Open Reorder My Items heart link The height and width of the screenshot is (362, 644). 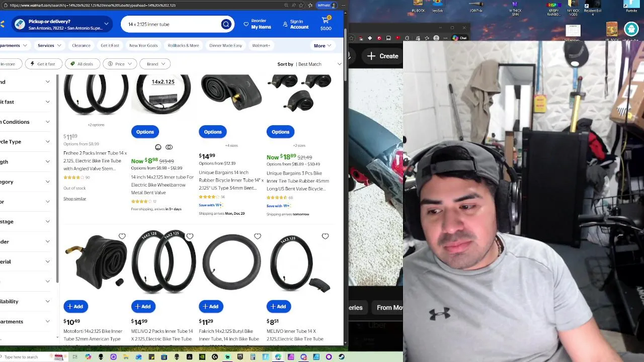pos(257,24)
